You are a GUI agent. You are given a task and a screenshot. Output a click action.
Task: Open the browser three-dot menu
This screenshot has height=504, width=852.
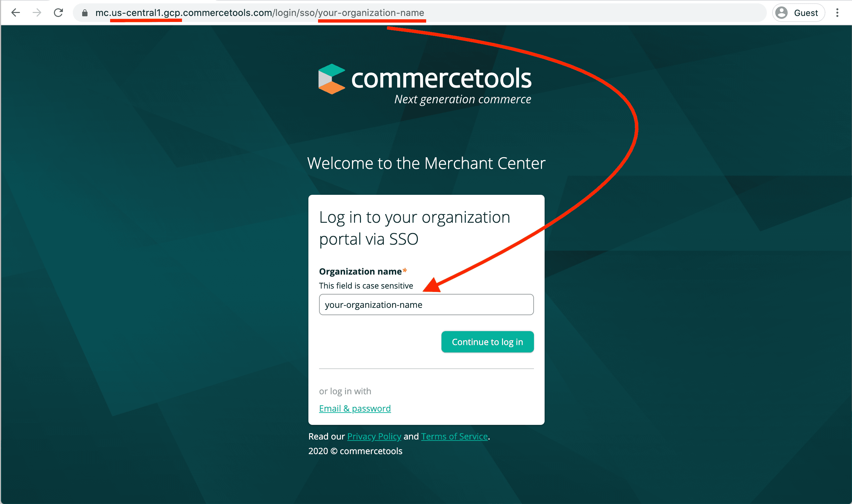point(837,13)
